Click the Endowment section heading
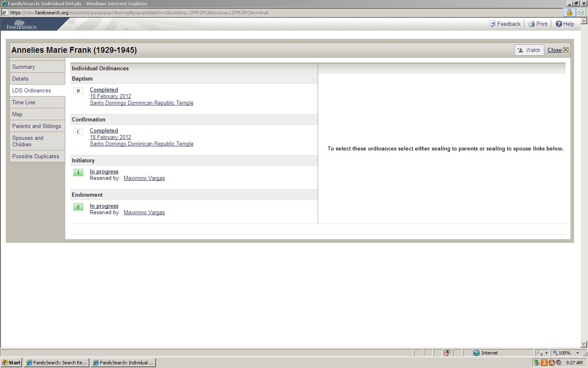The width and height of the screenshot is (588, 368). (x=87, y=195)
